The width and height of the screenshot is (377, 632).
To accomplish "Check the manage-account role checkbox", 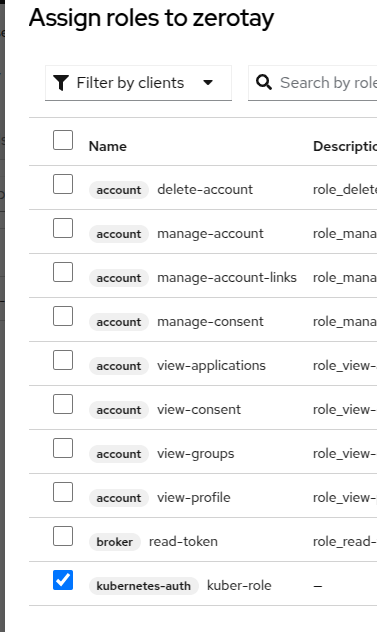I will pos(63,228).
